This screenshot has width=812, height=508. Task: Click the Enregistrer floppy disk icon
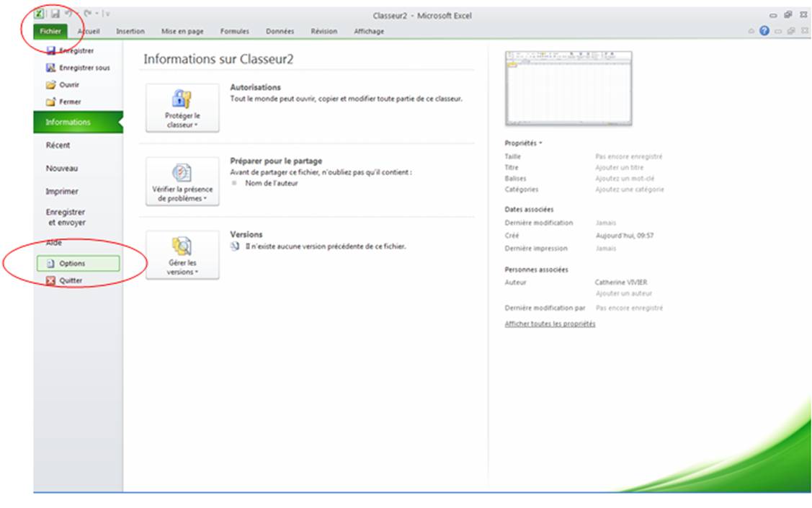point(50,50)
